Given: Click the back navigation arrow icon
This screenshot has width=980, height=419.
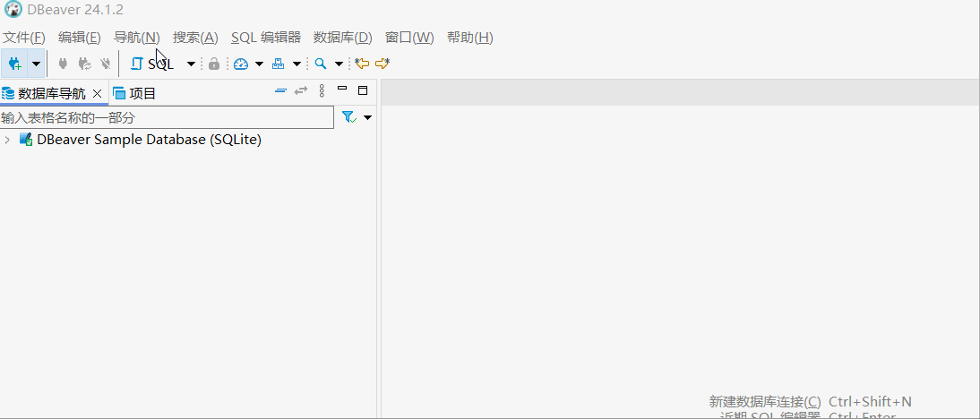Looking at the screenshot, I should 362,63.
